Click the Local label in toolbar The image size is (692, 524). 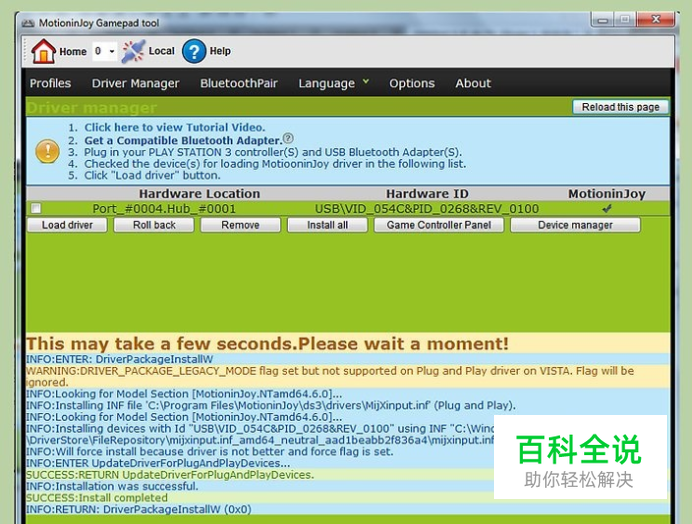162,51
